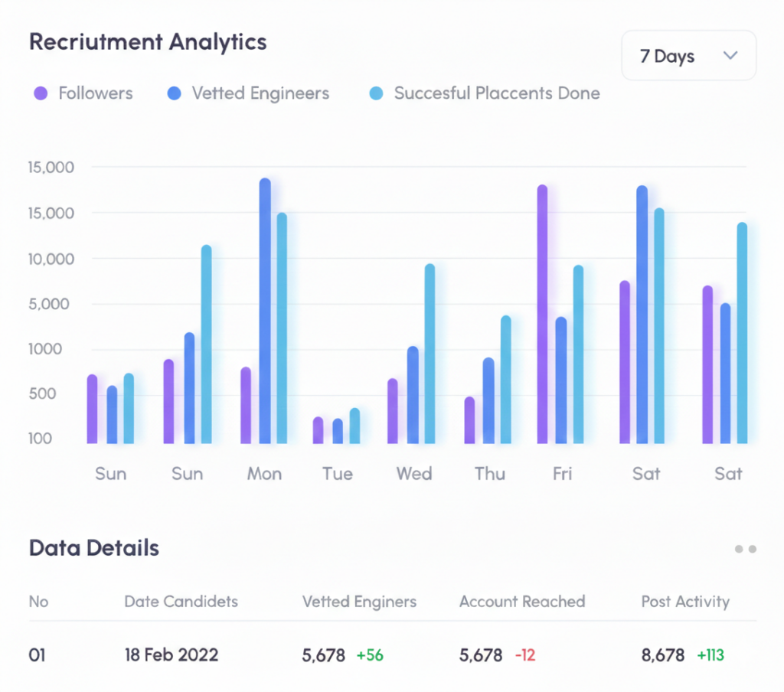The image size is (784, 692).
Task: Select the 18 Feb 2022 row date
Action: click(x=171, y=655)
